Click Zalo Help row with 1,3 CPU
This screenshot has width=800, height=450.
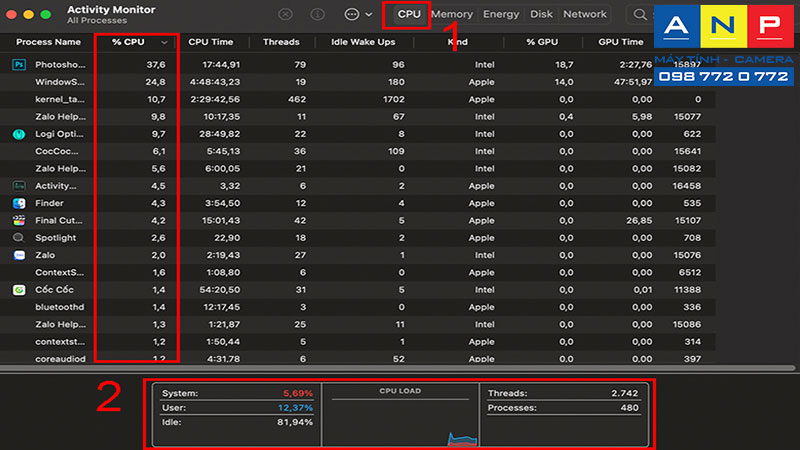357,324
